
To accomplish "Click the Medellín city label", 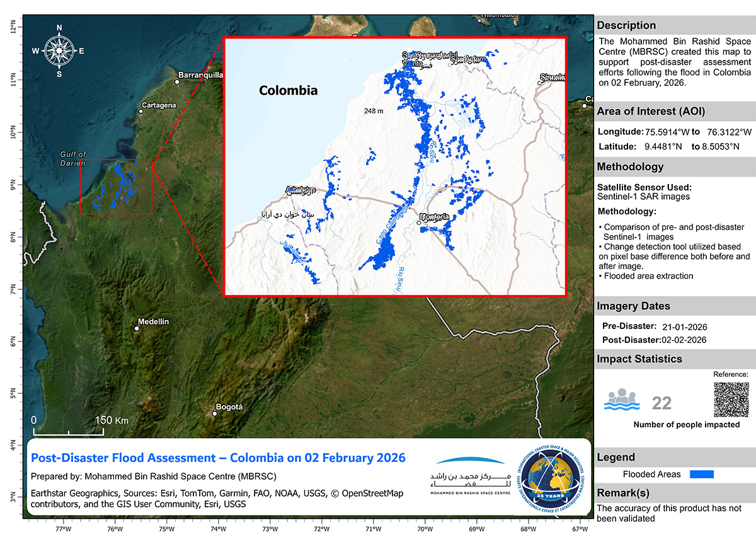I will (154, 321).
